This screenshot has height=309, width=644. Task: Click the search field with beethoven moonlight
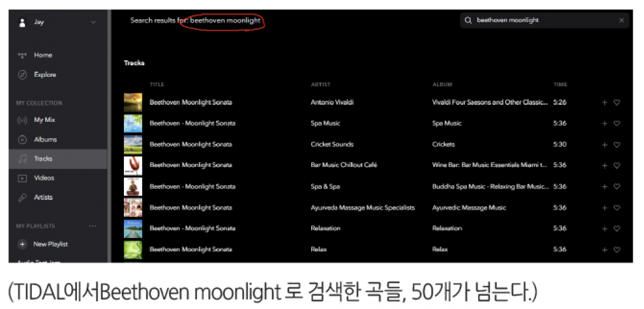pyautogui.click(x=545, y=20)
